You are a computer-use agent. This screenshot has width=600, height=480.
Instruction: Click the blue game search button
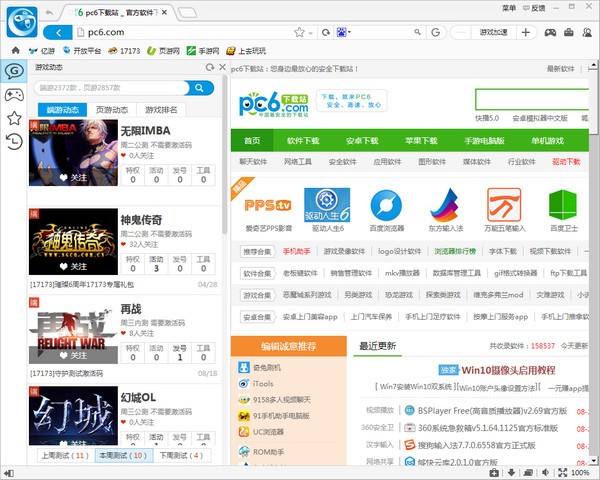click(x=200, y=88)
